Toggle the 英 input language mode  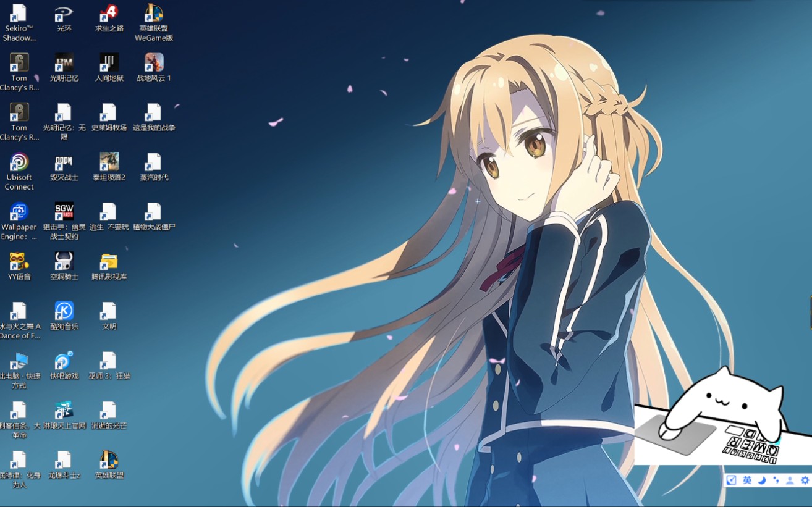point(747,480)
